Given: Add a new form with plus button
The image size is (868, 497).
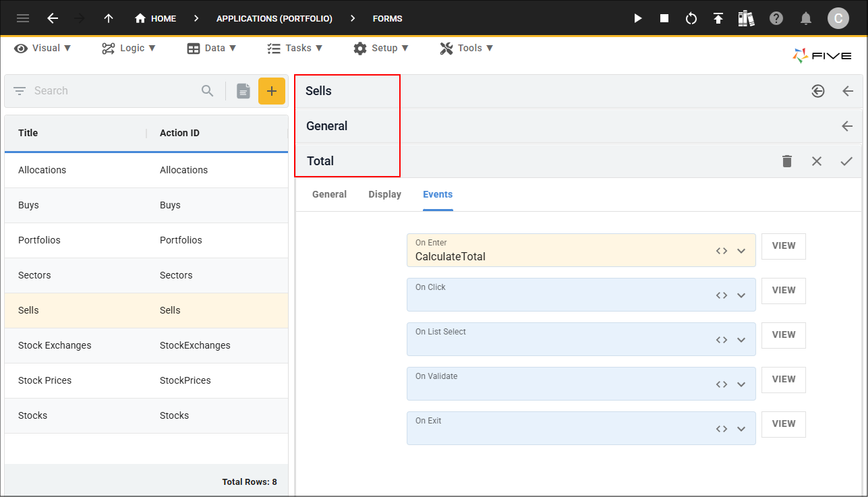Looking at the screenshot, I should (272, 91).
